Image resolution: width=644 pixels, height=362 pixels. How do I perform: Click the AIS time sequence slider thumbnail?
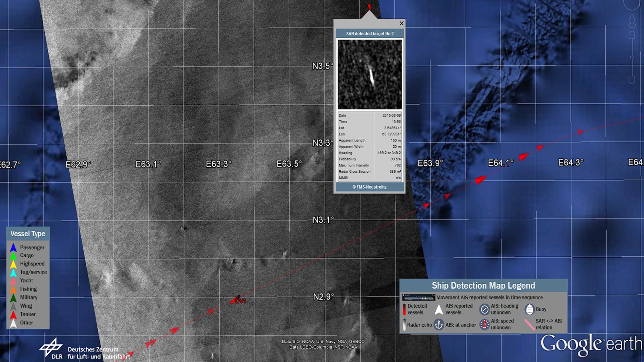418,297
